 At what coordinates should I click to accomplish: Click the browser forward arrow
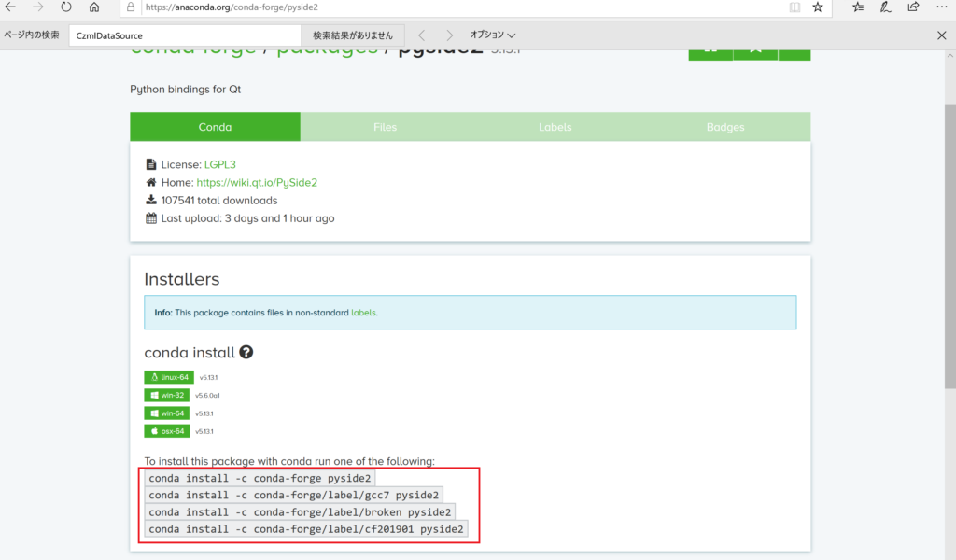(37, 7)
